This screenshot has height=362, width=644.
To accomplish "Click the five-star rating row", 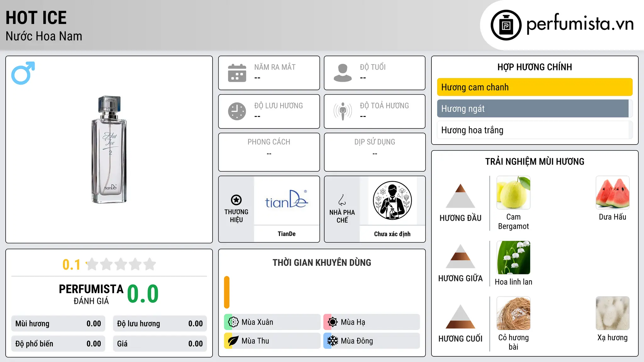I will tap(121, 264).
